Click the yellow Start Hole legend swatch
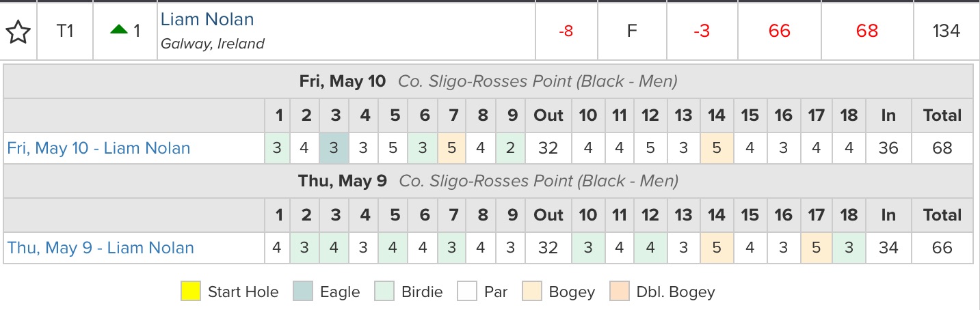The height and width of the screenshot is (310, 980). (191, 292)
